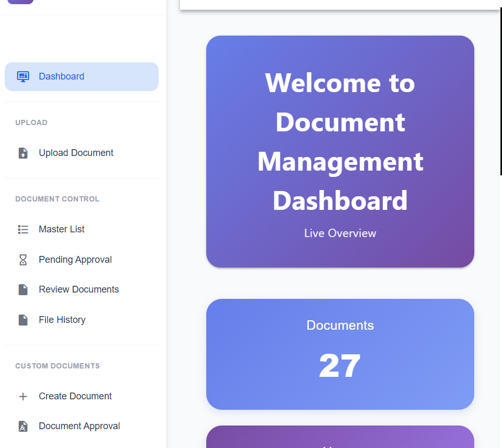The width and height of the screenshot is (502, 448).
Task: Start creating a new document via Create Document
Action: click(x=75, y=396)
